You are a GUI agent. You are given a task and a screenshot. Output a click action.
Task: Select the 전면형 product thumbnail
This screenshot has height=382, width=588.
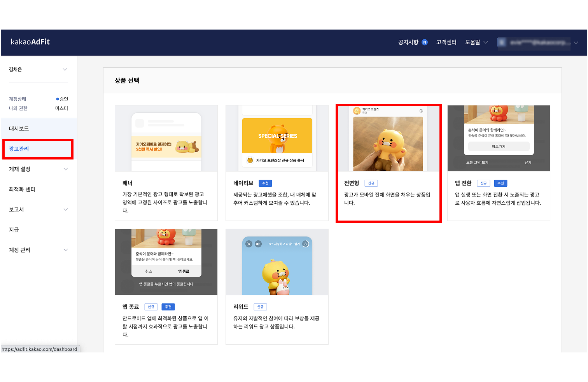[x=388, y=138]
